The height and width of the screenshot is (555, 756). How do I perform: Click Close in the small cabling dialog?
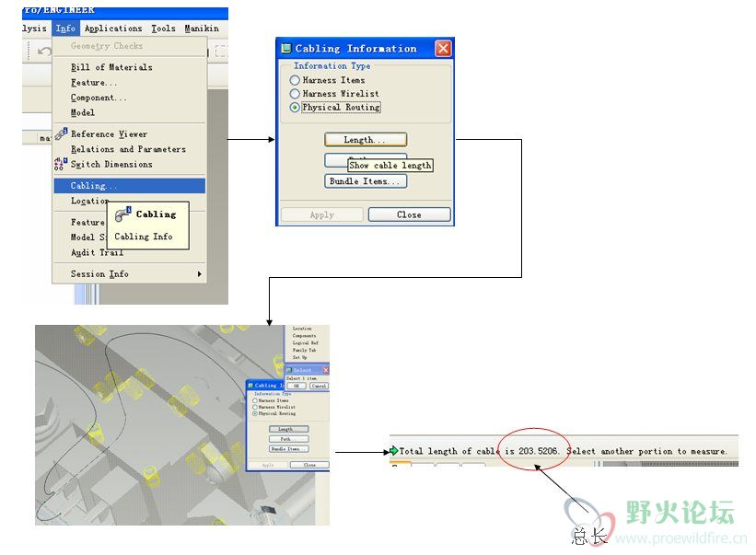pyautogui.click(x=309, y=465)
